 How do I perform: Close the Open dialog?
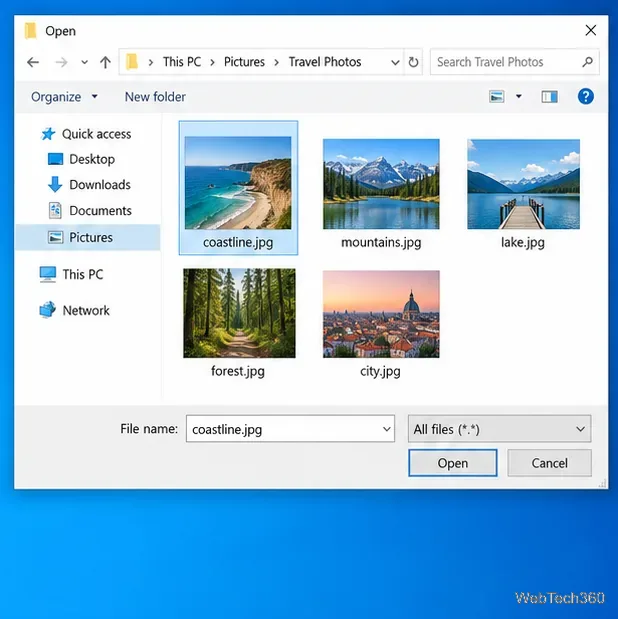click(591, 30)
